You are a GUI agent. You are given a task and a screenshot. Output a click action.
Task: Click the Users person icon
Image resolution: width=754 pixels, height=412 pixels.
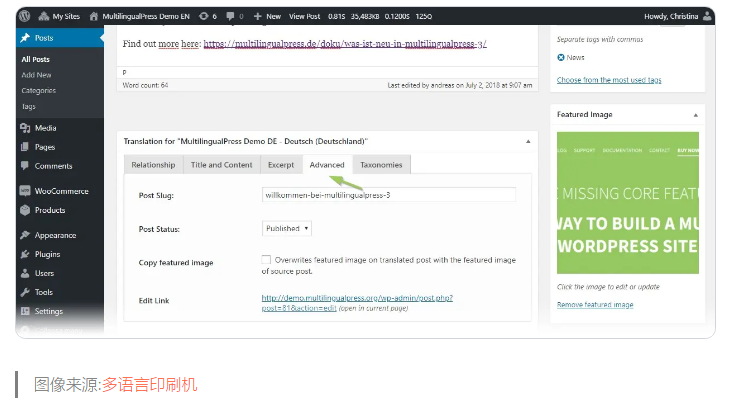(25, 273)
